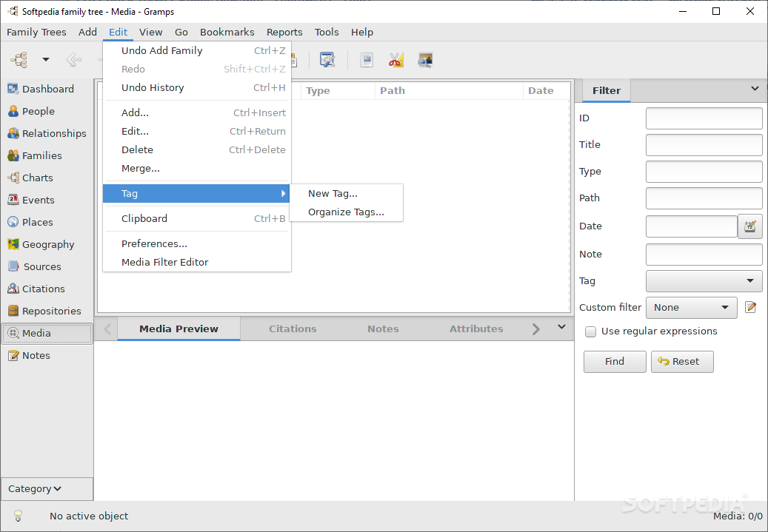Click the date editor icon beside Date field

point(750,226)
